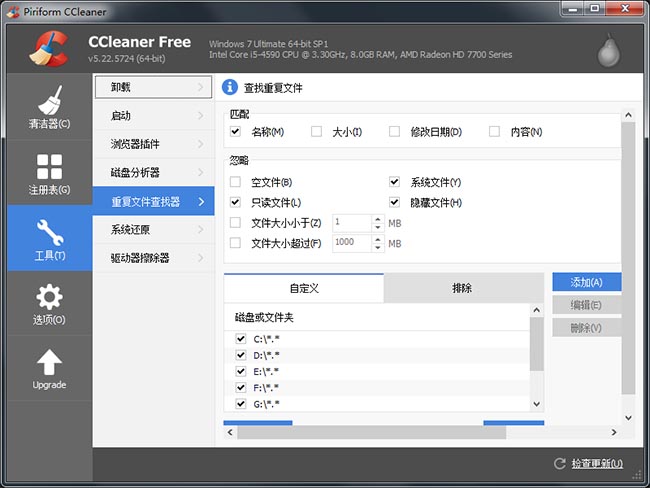Open the 清洁器 cleaner broom icon
This screenshot has height=488, width=650.
(x=50, y=100)
